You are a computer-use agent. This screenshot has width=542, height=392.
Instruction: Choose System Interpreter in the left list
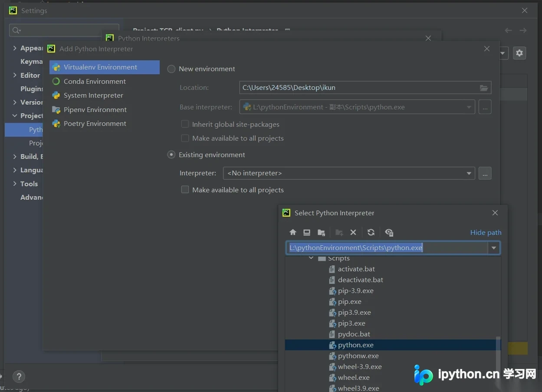pyautogui.click(x=104, y=96)
